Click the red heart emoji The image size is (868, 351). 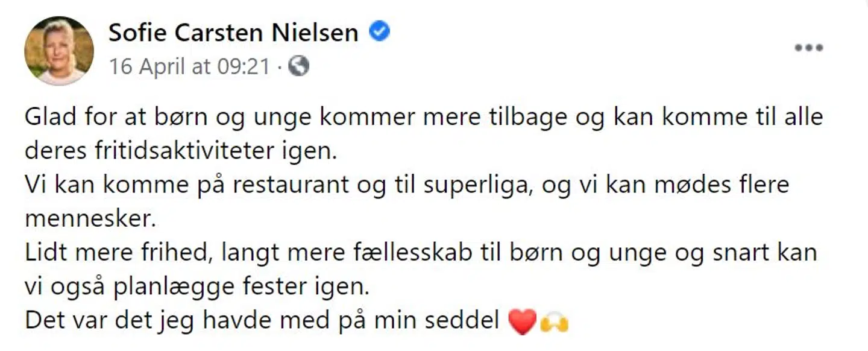pos(521,322)
